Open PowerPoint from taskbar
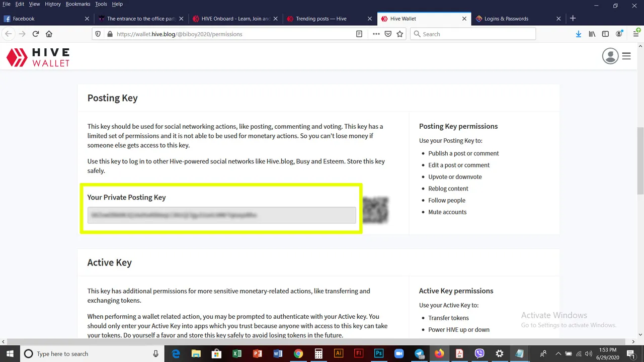The image size is (644, 362). (258, 353)
